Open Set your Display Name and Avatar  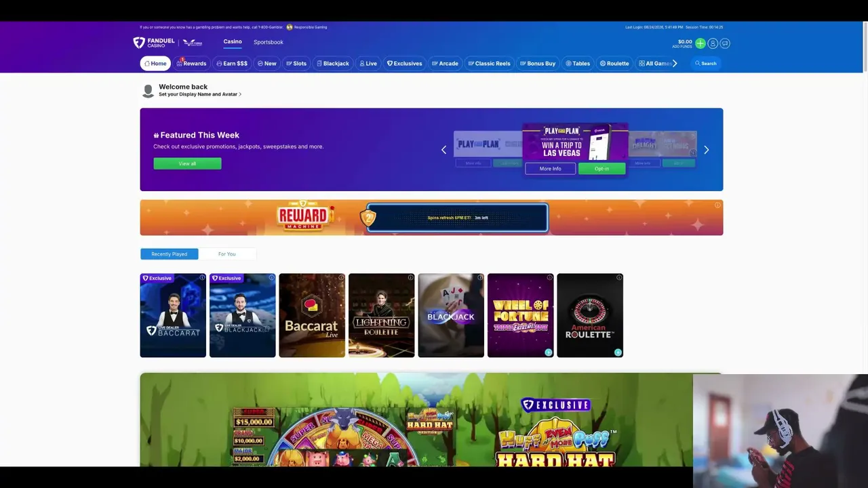pos(200,94)
